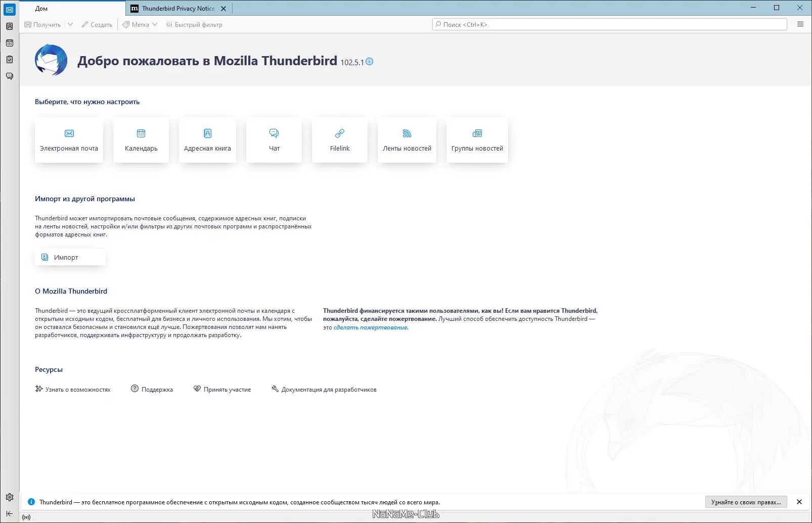The height and width of the screenshot is (523, 812).
Task: Click Получить to get messages
Action: (x=42, y=24)
